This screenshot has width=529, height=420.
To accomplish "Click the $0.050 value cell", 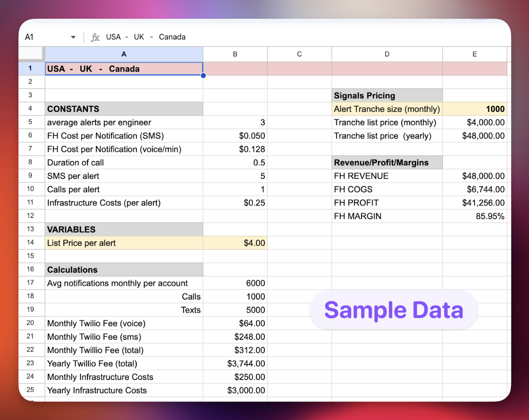I will point(235,136).
